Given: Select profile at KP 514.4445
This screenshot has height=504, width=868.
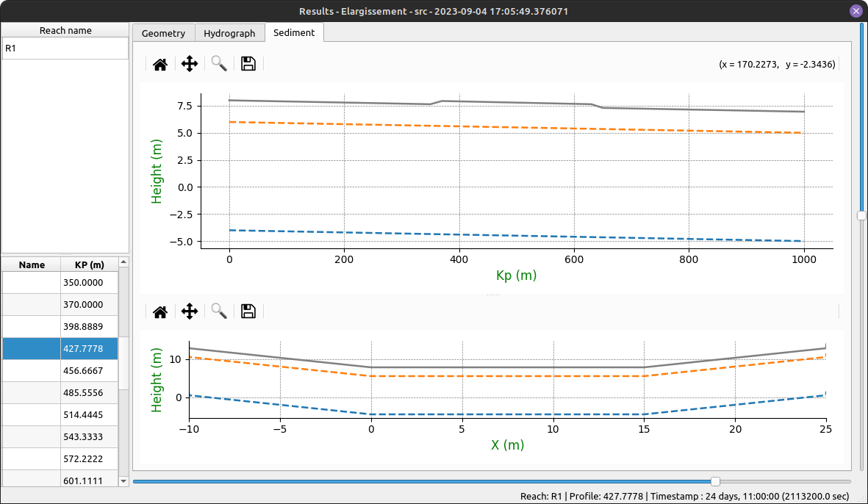Looking at the screenshot, I should coord(90,415).
